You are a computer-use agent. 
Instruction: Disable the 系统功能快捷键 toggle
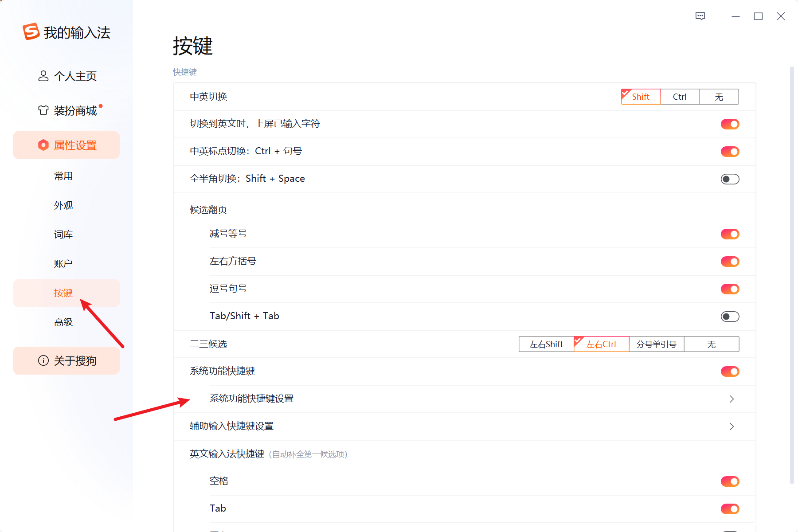point(729,372)
